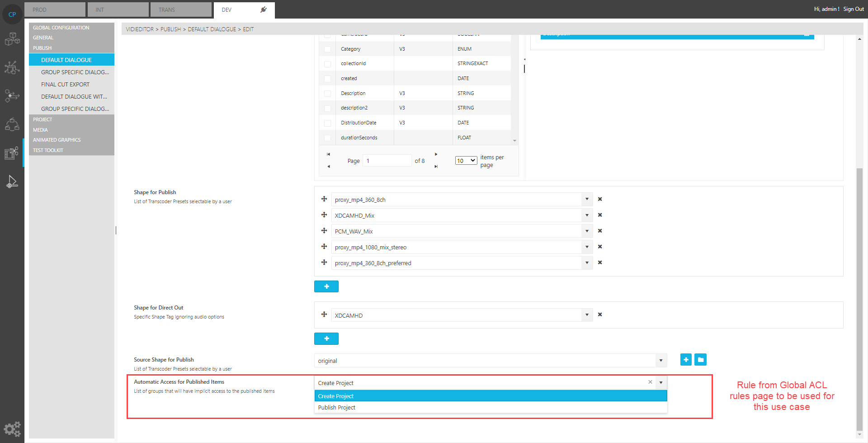The width and height of the screenshot is (868, 443).
Task: Tick the Description row checkbox
Action: point(328,94)
